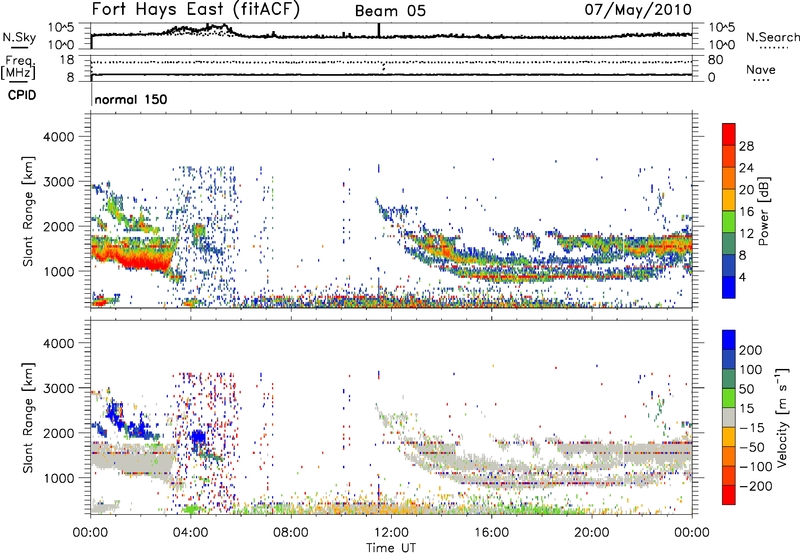This screenshot has width=800, height=554.
Task: Click the '20:00' time tick label
Action: pyautogui.click(x=591, y=533)
